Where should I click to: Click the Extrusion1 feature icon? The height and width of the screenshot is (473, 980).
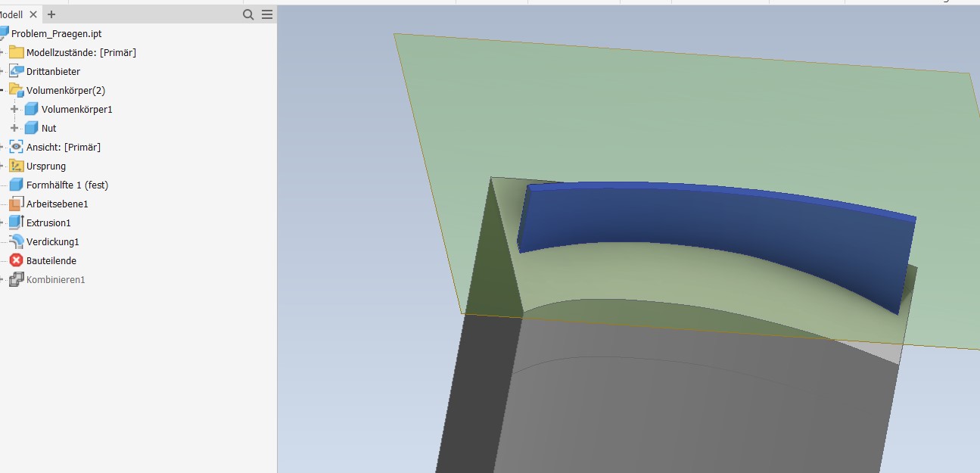click(x=17, y=222)
